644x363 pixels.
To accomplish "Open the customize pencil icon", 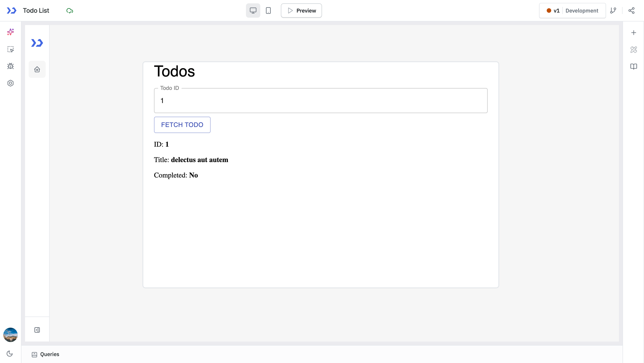I will 634,49.
